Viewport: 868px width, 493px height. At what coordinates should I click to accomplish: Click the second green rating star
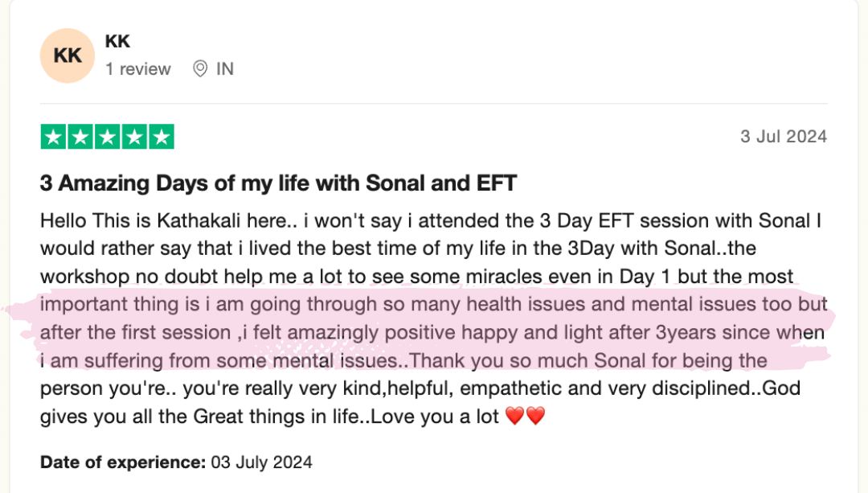pyautogui.click(x=80, y=137)
